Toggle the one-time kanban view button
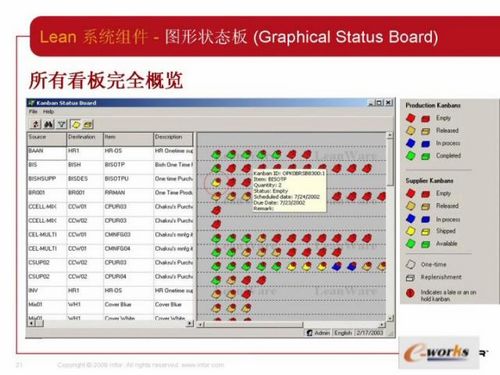The width and height of the screenshot is (500, 375). coord(76,124)
